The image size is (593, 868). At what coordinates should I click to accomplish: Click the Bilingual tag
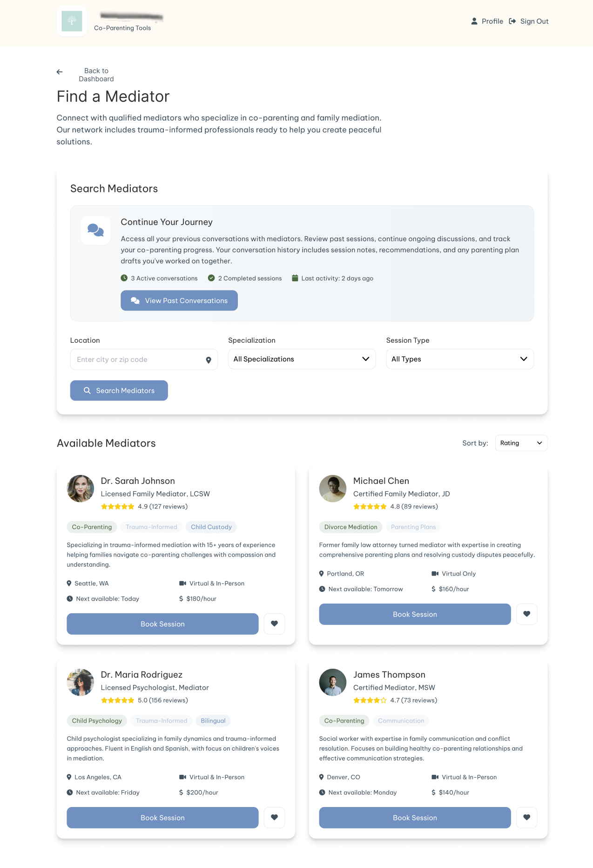click(213, 721)
